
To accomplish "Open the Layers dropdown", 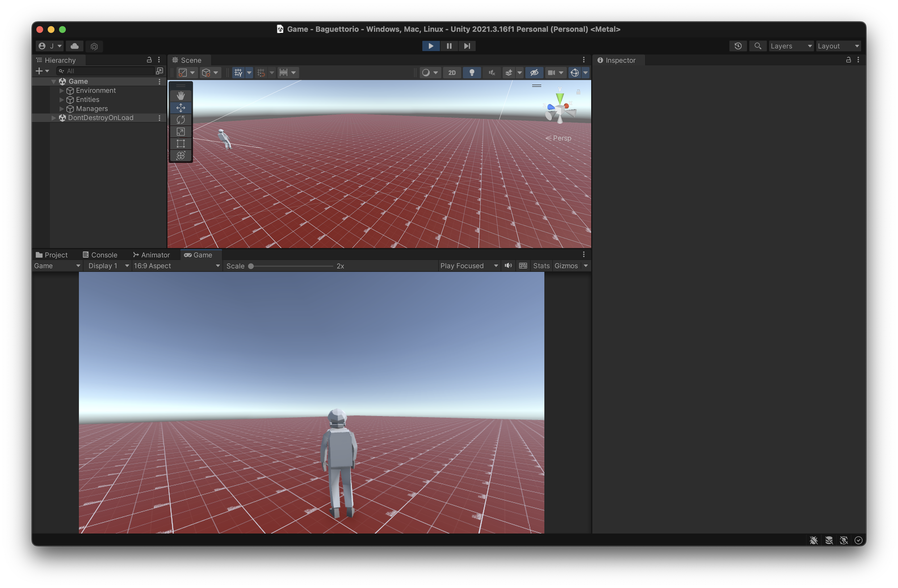I will [791, 46].
